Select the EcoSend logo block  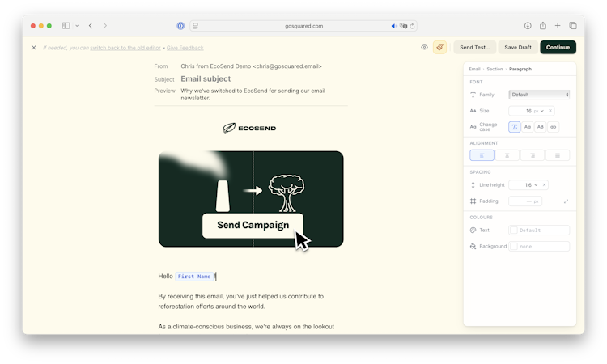point(250,128)
